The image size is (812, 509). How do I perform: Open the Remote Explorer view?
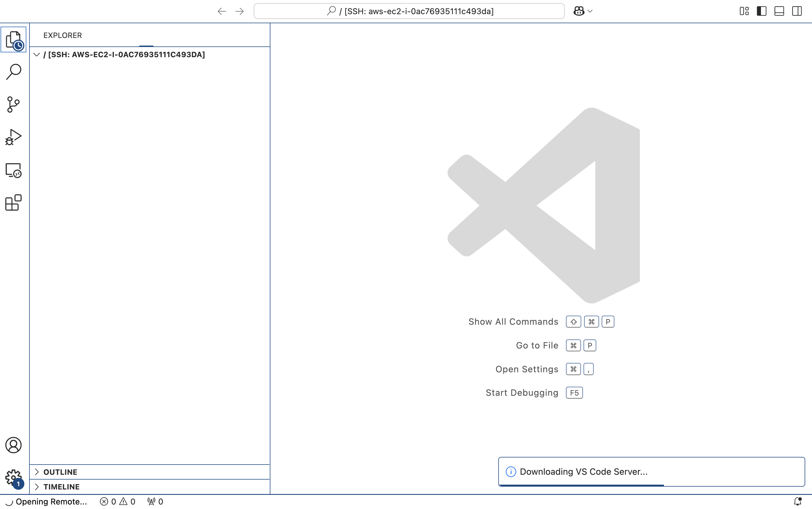[x=14, y=170]
